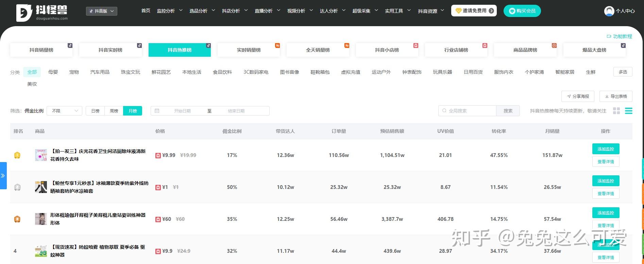Expand the 选品分析 menu
Screen dimensions: 644x264
(202, 11)
